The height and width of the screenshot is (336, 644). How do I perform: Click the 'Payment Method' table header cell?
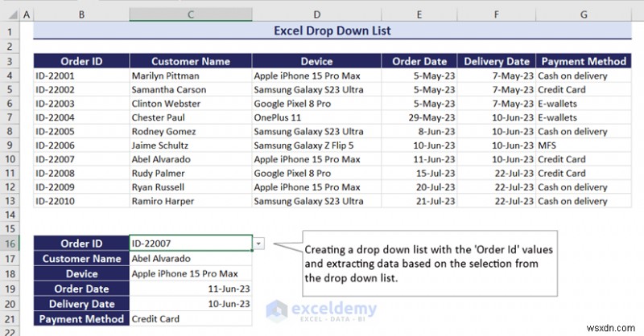(584, 61)
